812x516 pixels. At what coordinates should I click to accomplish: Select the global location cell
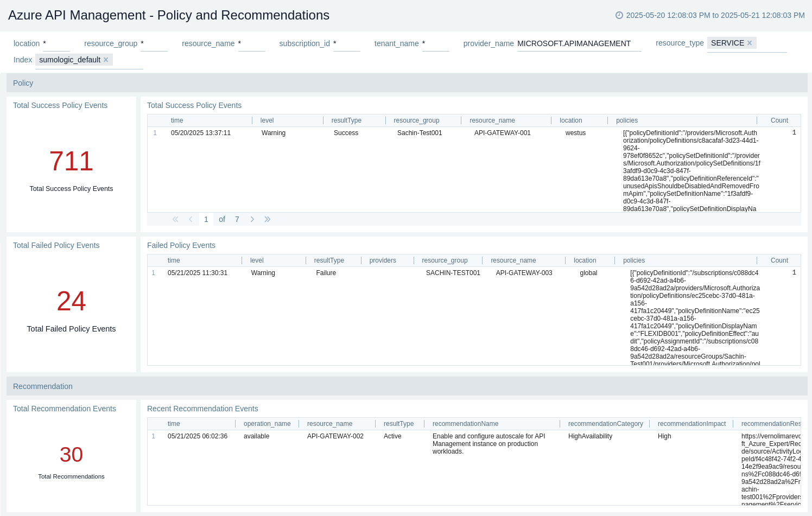coord(588,273)
